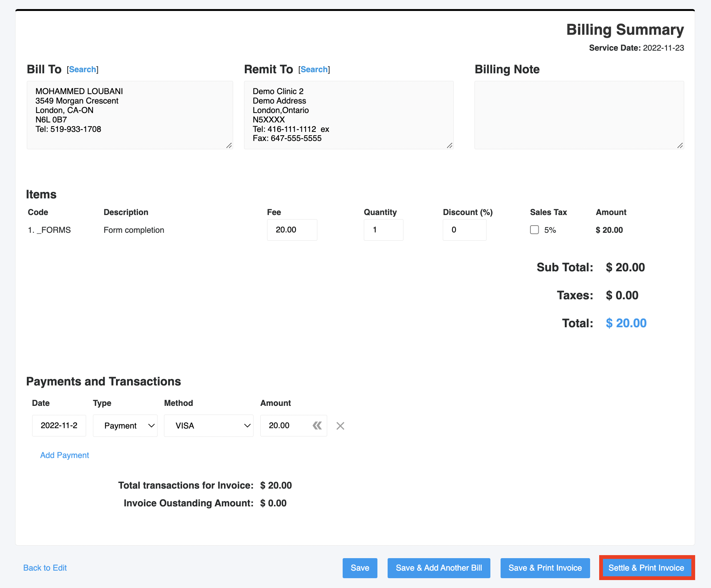The height and width of the screenshot is (588, 711).
Task: Click Save & Add Another Bill
Action: [439, 568]
